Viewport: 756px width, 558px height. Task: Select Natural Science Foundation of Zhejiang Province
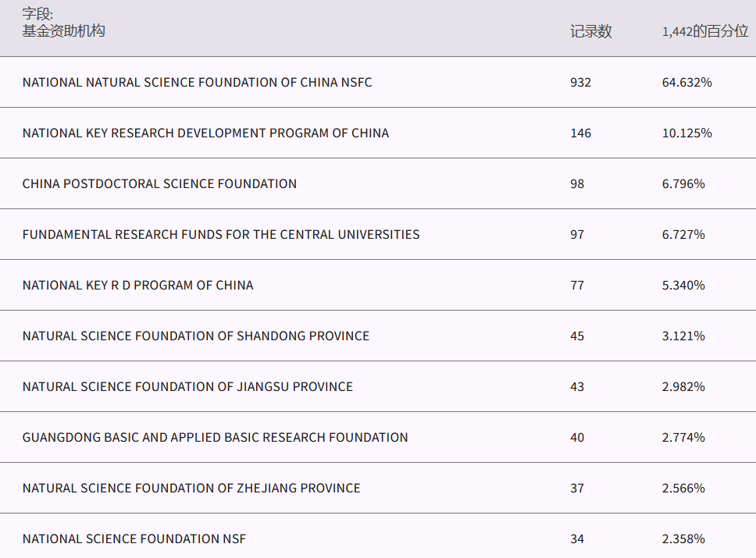tap(191, 488)
